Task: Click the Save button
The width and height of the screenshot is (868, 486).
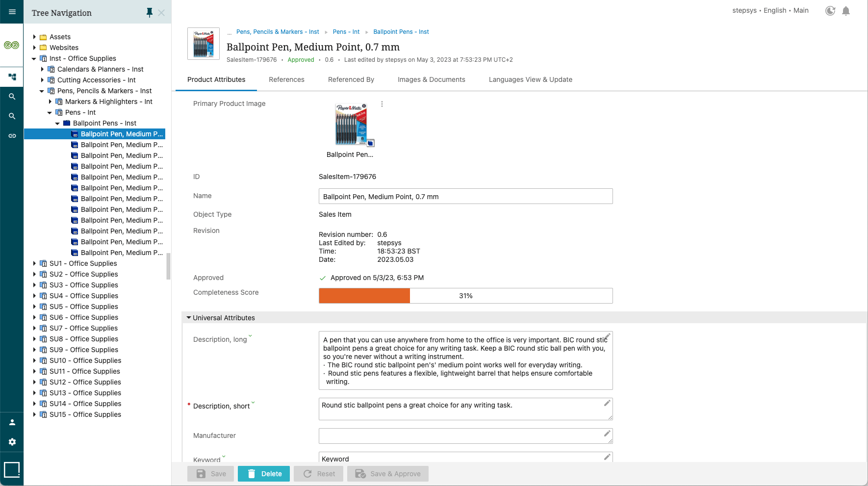Action: coord(211,474)
